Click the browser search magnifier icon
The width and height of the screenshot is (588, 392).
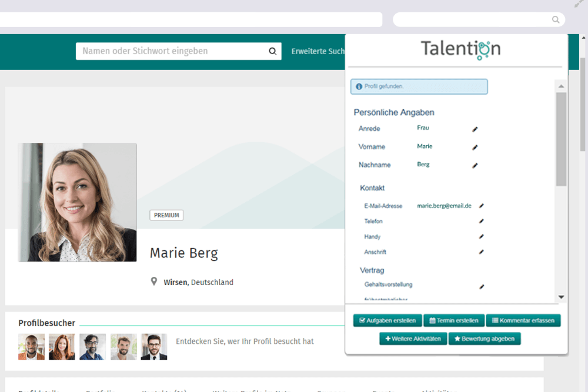[556, 19]
